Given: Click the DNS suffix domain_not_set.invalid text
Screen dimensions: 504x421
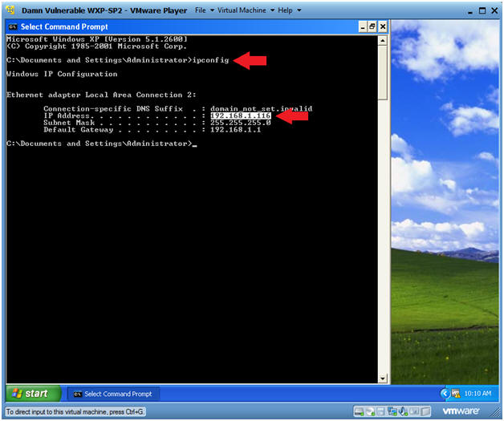Looking at the screenshot, I should (x=262, y=108).
